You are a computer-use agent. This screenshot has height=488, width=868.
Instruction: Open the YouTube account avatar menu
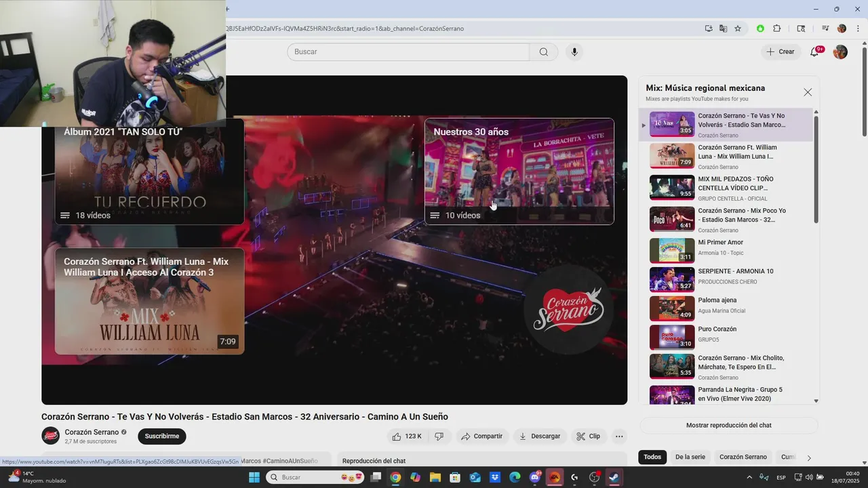(840, 52)
